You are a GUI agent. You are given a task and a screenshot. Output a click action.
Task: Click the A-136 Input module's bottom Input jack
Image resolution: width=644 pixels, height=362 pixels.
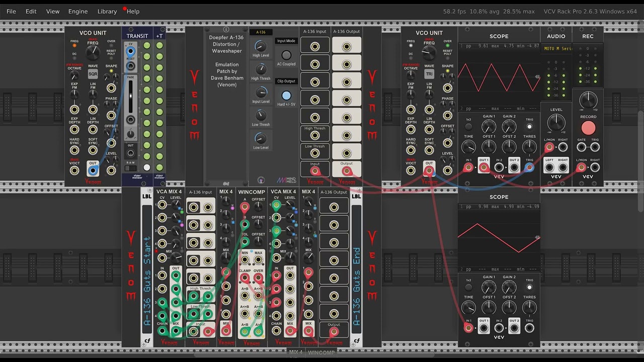click(315, 171)
